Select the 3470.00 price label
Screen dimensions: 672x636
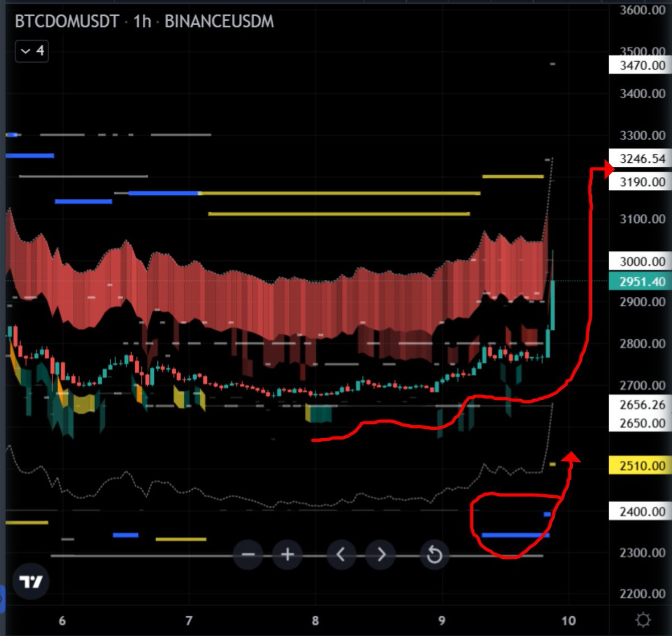(x=640, y=66)
